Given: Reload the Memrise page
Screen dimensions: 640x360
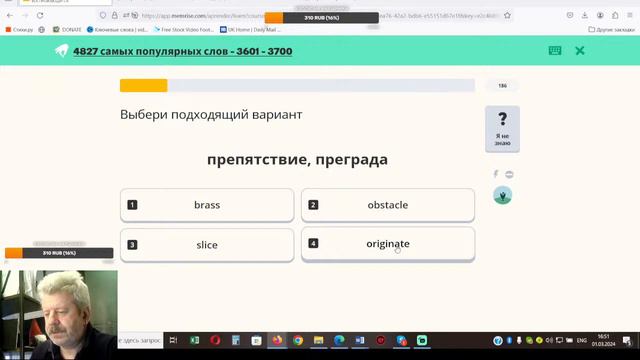Looking at the screenshot, I should click(x=40, y=16).
